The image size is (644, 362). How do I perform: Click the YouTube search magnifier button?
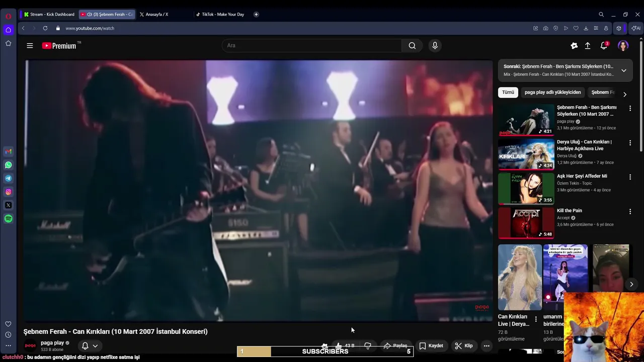[x=412, y=46]
